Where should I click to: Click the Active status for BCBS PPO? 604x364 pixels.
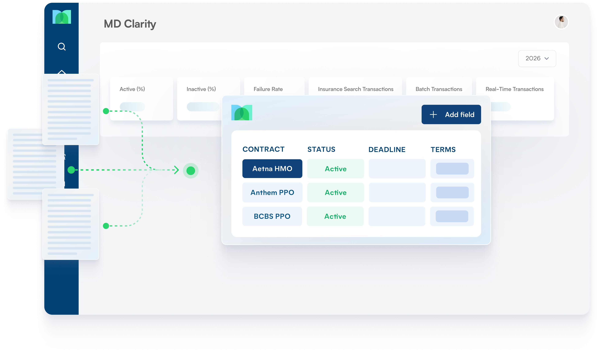pos(335,216)
